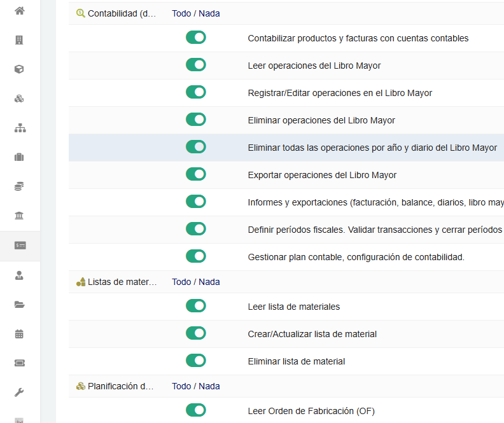Open the Products cube icon
Image resolution: width=504 pixels, height=423 pixels.
pyautogui.click(x=19, y=69)
